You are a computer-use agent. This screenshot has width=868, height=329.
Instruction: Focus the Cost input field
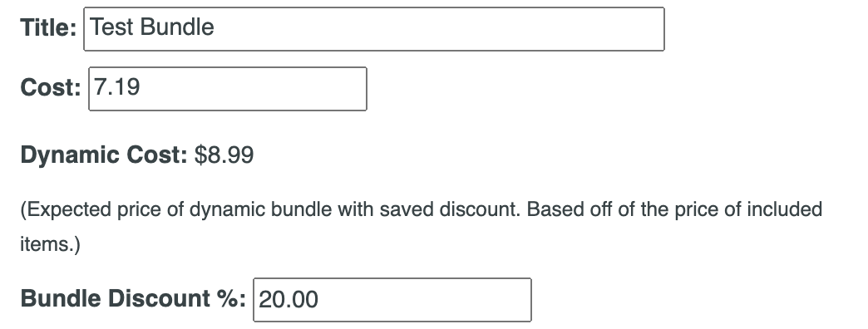(x=228, y=88)
